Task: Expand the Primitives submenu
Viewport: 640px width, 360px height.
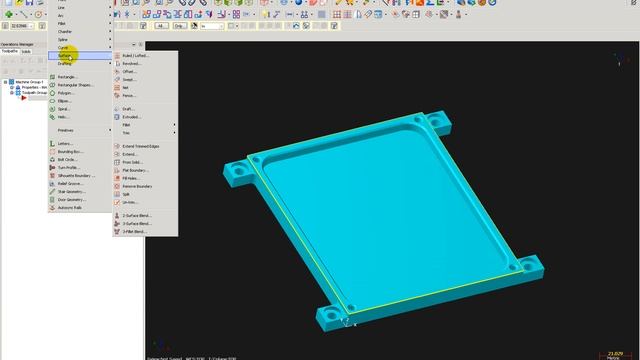Action: tap(80, 130)
